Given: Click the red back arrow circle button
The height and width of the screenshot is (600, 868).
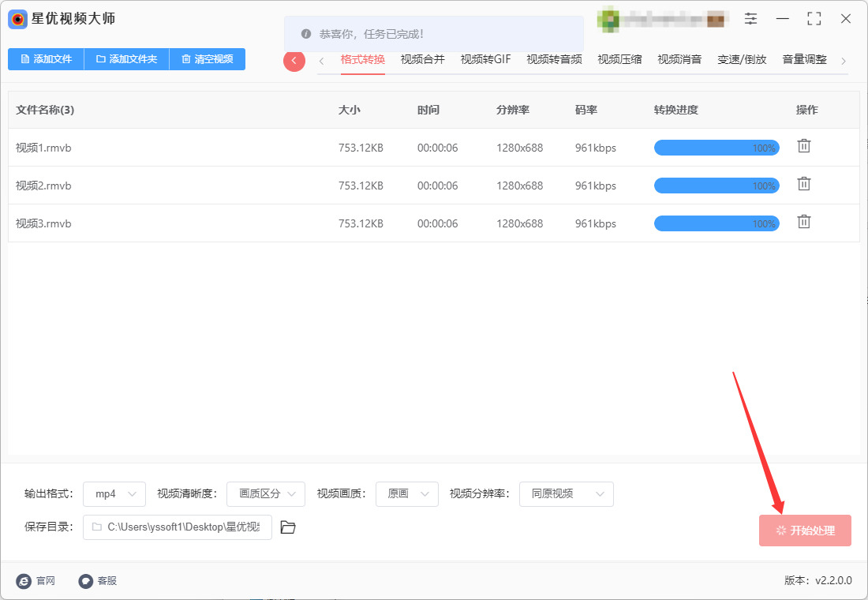Looking at the screenshot, I should coord(294,60).
